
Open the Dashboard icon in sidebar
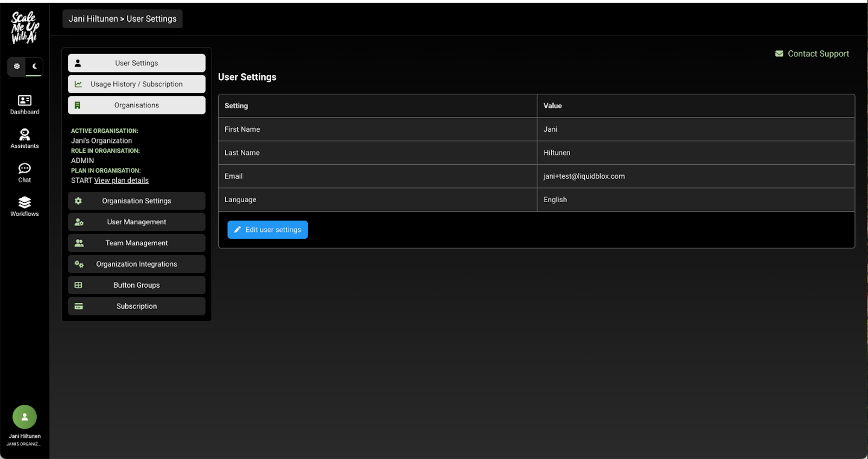pyautogui.click(x=24, y=101)
